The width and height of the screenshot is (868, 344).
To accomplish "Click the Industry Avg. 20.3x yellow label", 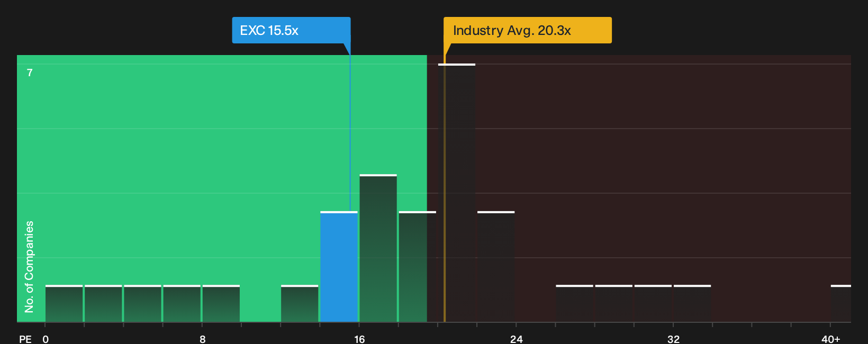I will pos(527,30).
